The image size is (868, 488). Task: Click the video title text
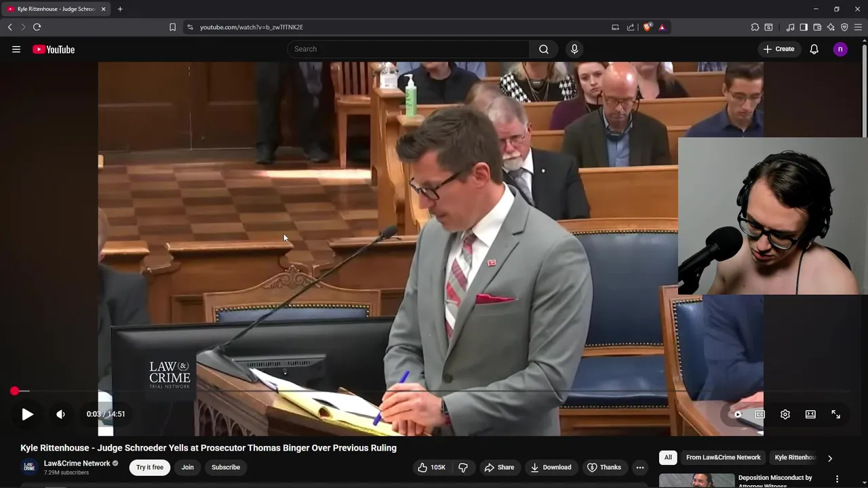point(208,448)
